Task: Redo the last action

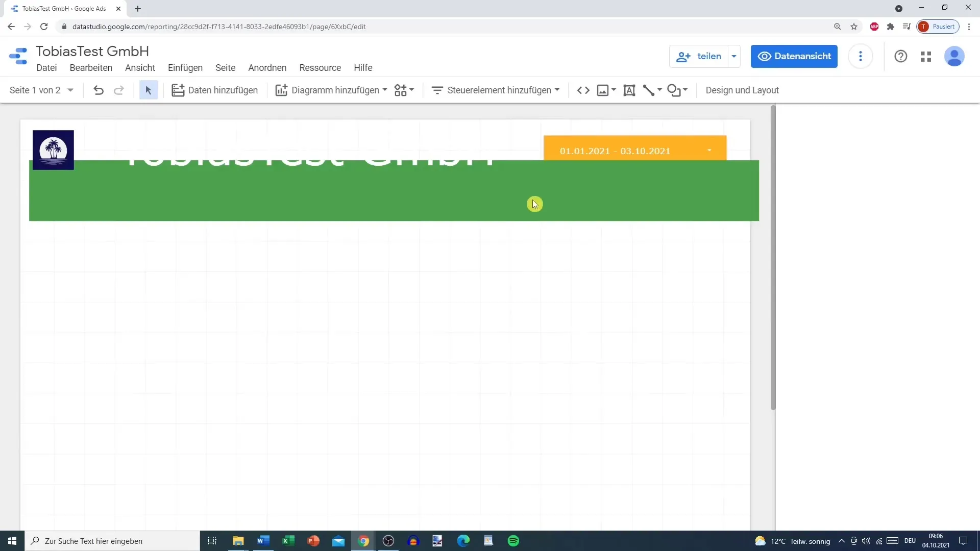Action: tap(119, 90)
